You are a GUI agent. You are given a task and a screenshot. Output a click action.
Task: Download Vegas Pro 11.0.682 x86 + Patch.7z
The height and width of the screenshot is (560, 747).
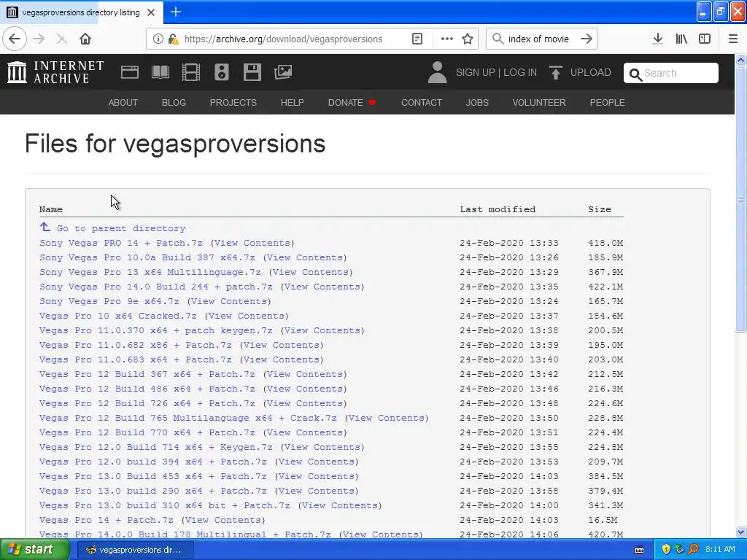135,345
